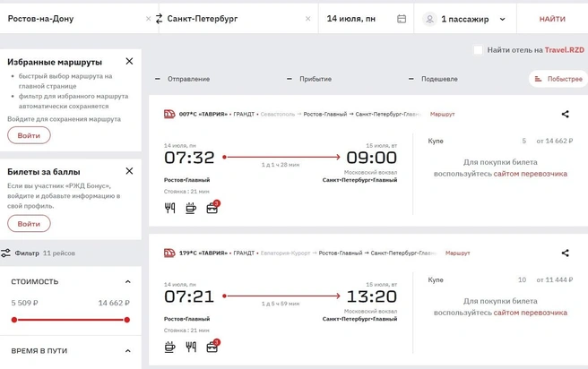Screen dimensions: 588x369
Task: Click departure time 07:32
Action: [189, 158]
